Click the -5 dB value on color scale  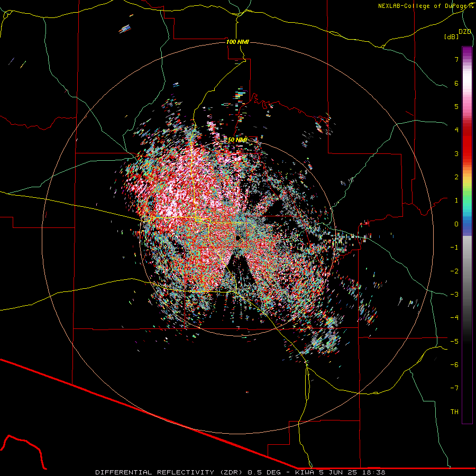click(454, 341)
